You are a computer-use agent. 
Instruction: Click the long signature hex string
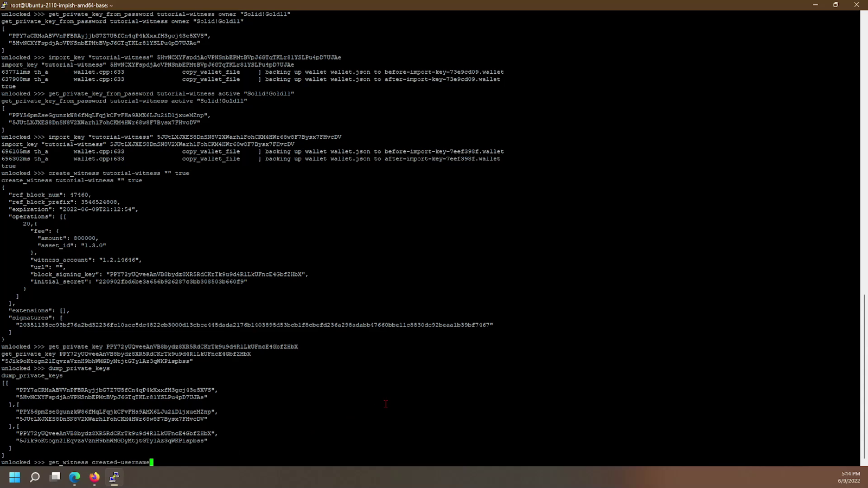coord(254,325)
